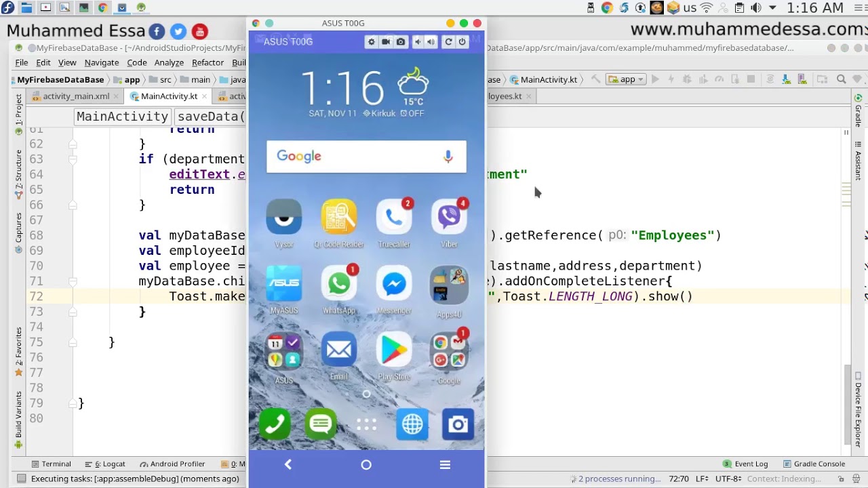Open the Terminal tool window

[51, 464]
